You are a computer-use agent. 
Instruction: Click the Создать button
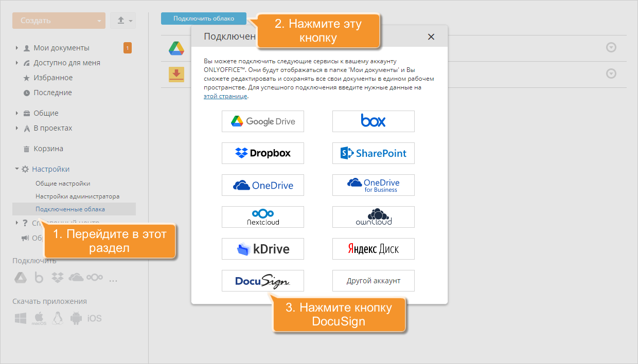(59, 21)
